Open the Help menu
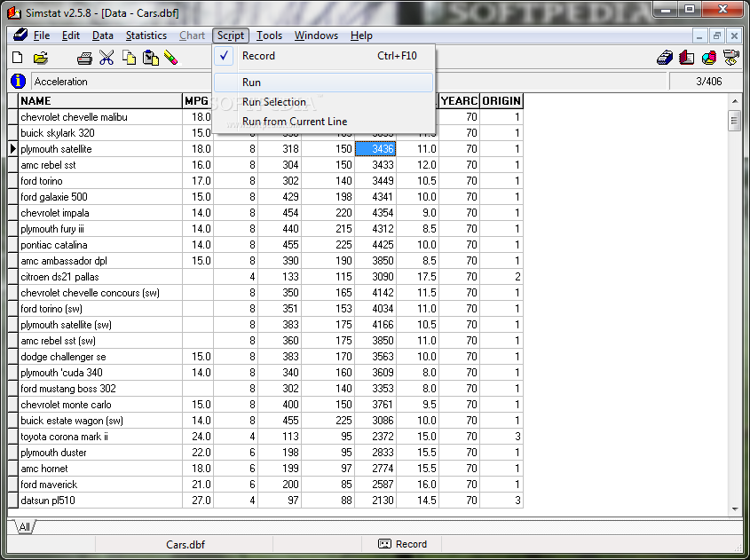 click(x=361, y=35)
